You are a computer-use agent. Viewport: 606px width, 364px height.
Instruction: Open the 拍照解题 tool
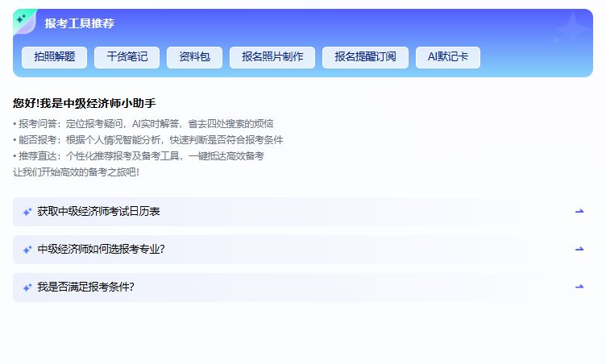tap(55, 57)
